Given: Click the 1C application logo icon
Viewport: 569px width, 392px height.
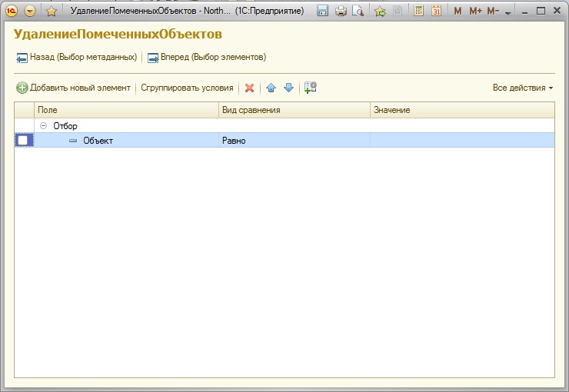Looking at the screenshot, I should [x=12, y=11].
